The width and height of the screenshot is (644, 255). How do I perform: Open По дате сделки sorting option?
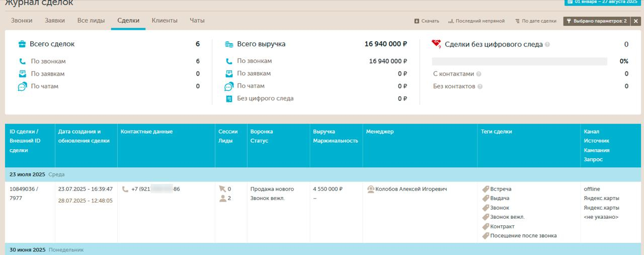(x=535, y=21)
